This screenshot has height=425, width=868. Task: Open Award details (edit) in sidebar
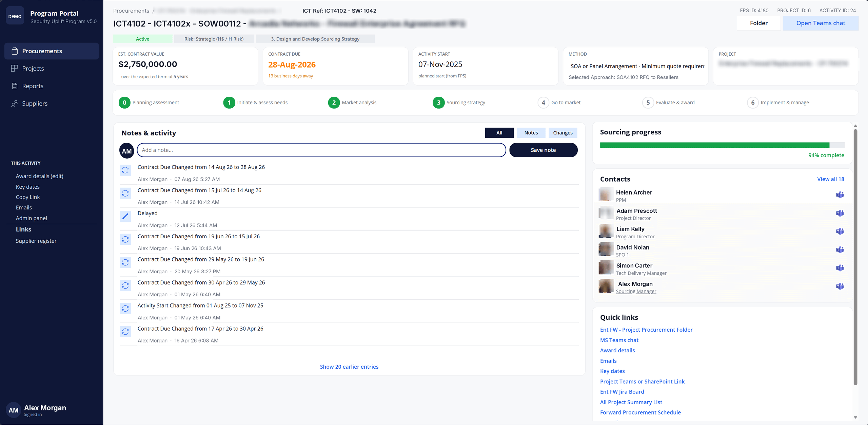coord(39,176)
